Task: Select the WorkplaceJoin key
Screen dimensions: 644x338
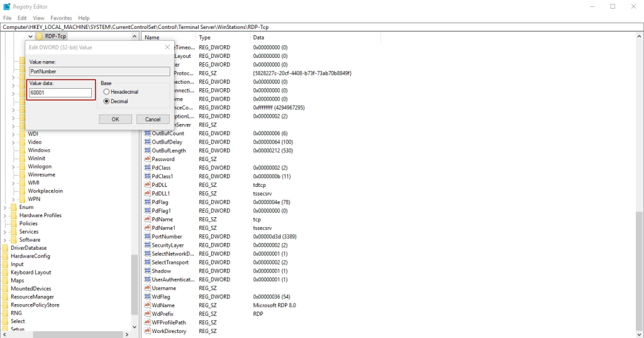Action: pos(45,191)
